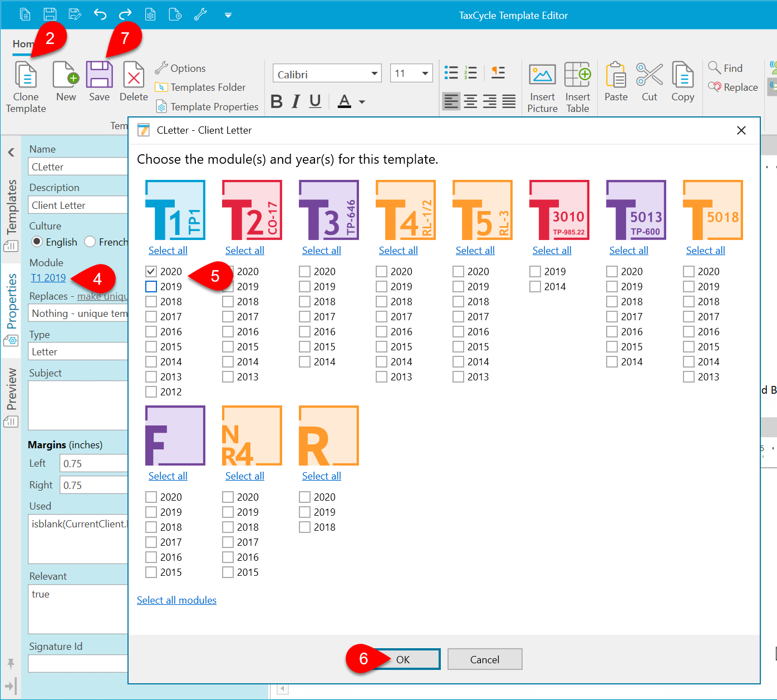777x700 pixels.
Task: Click the T1 2019 module link
Action: click(48, 278)
